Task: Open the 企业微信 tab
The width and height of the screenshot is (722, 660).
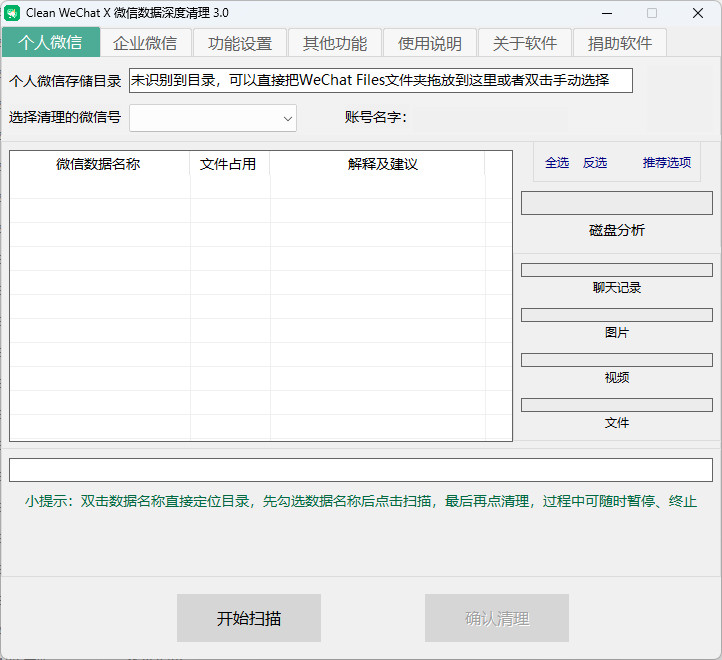Action: pos(146,43)
